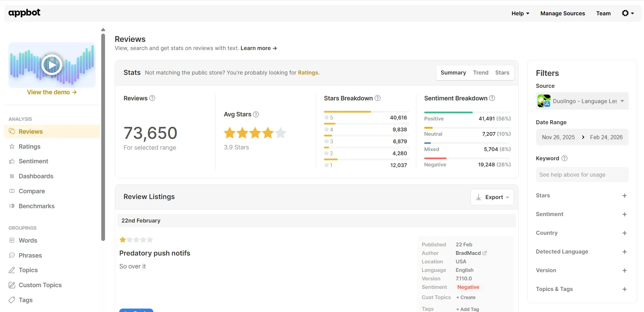Select Reviews in the Analysis sidebar
The height and width of the screenshot is (312, 644).
pyautogui.click(x=30, y=131)
